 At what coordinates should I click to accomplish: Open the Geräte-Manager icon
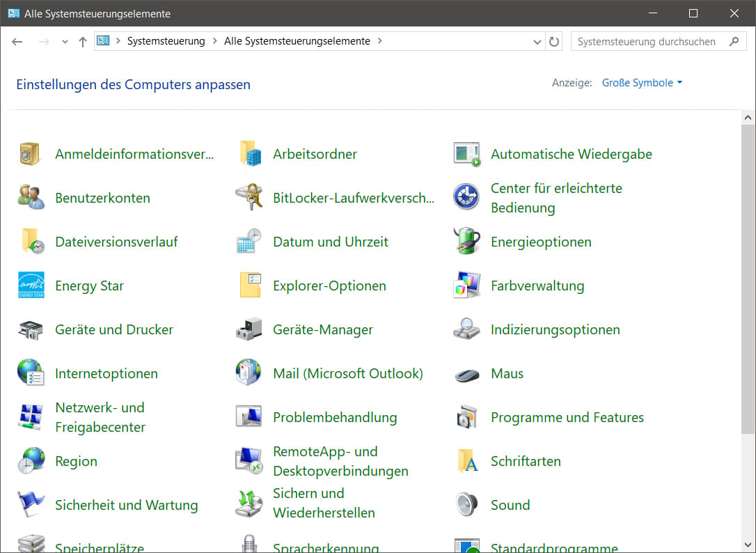(x=249, y=329)
